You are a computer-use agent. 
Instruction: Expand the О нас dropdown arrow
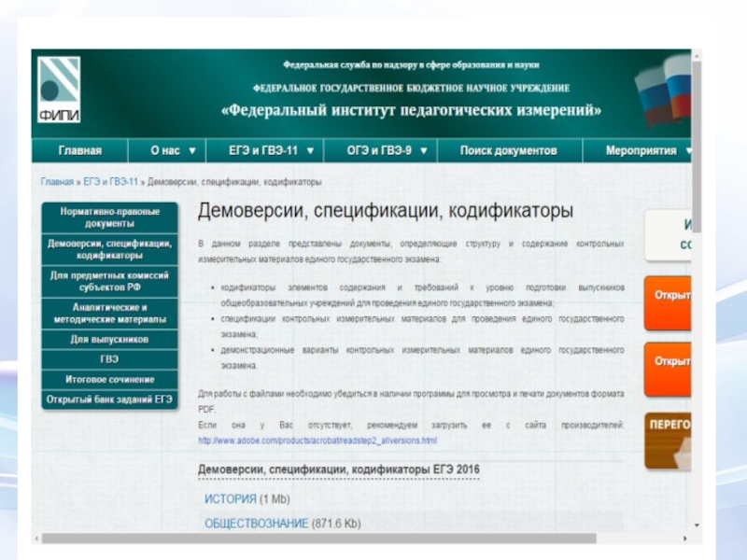point(192,151)
